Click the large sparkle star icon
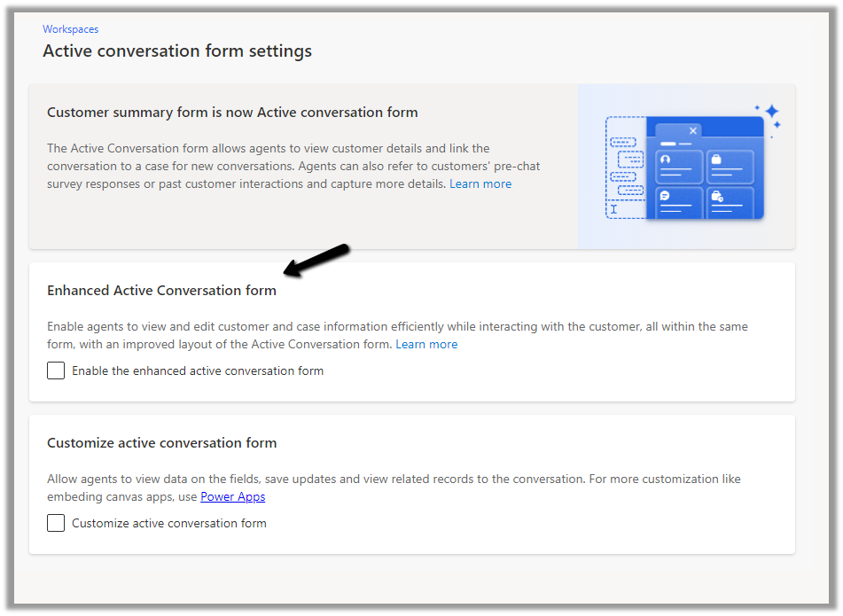This screenshot has height=616, width=843. (x=771, y=112)
